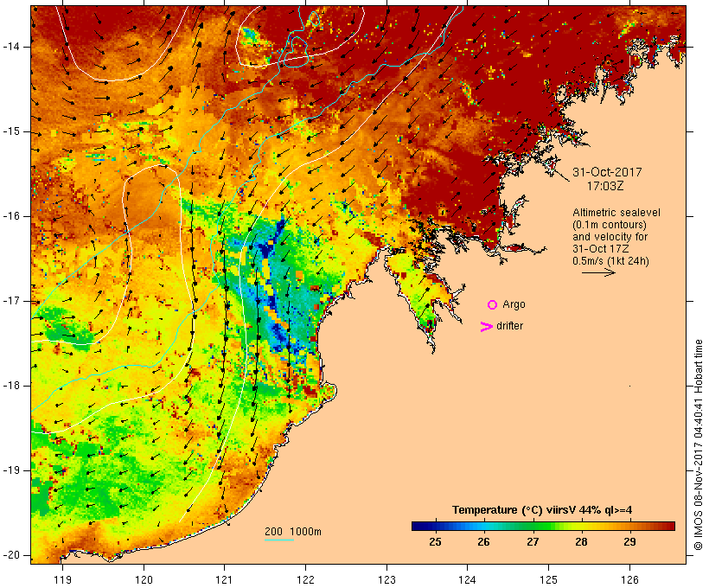This screenshot has width=709, height=588.
Task: Click the '-17' latitude axis label
Action: 12,301
